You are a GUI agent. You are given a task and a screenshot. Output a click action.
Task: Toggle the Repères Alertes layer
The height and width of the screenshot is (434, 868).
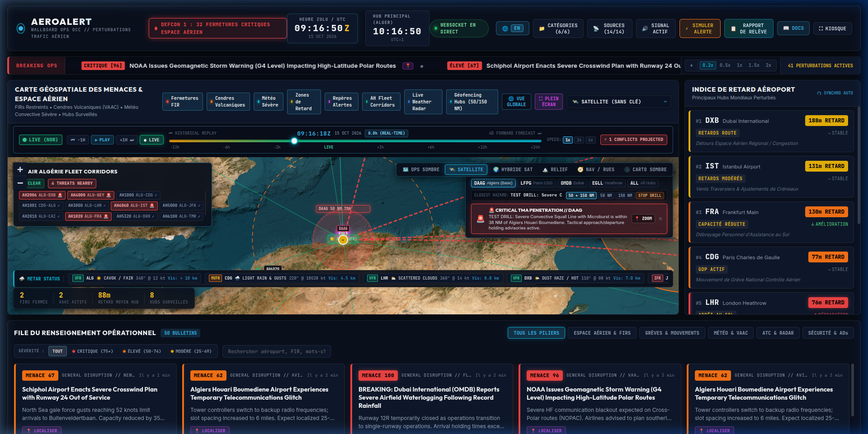tap(341, 102)
